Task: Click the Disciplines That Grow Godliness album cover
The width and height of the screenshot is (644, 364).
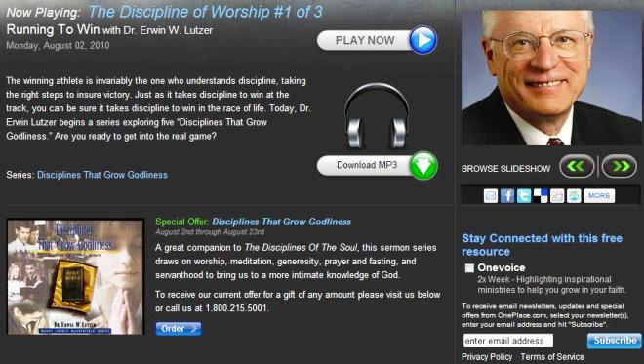Action: tap(75, 277)
